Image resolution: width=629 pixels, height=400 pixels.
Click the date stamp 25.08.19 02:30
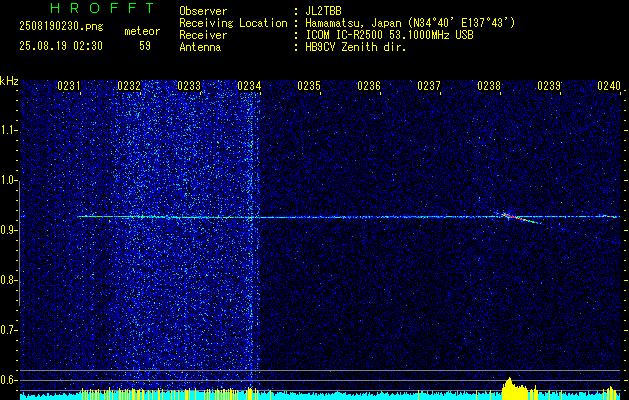(x=61, y=46)
